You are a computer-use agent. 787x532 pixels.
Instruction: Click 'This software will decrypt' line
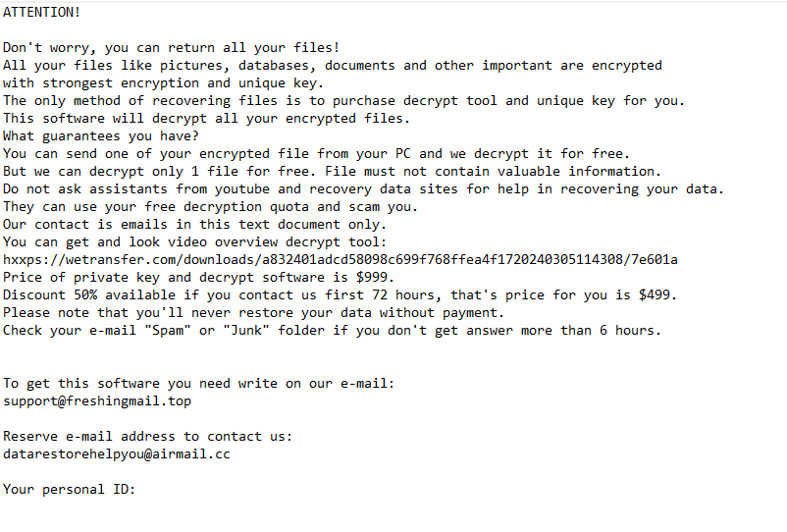pyautogui.click(x=206, y=119)
